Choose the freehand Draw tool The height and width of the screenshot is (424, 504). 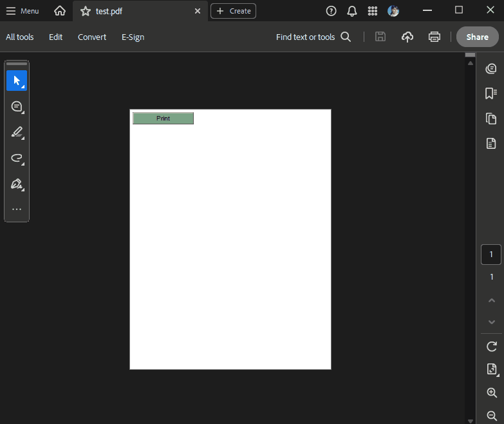point(17,159)
